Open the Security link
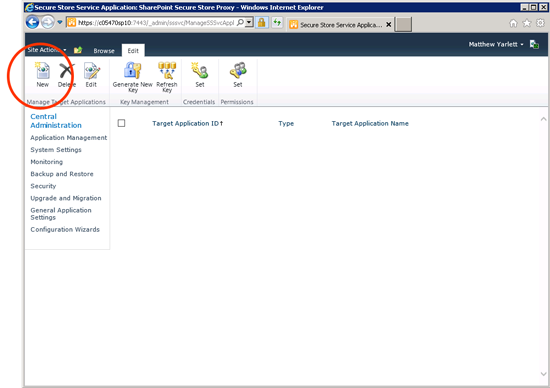This screenshot has height=388, width=550. tap(43, 186)
